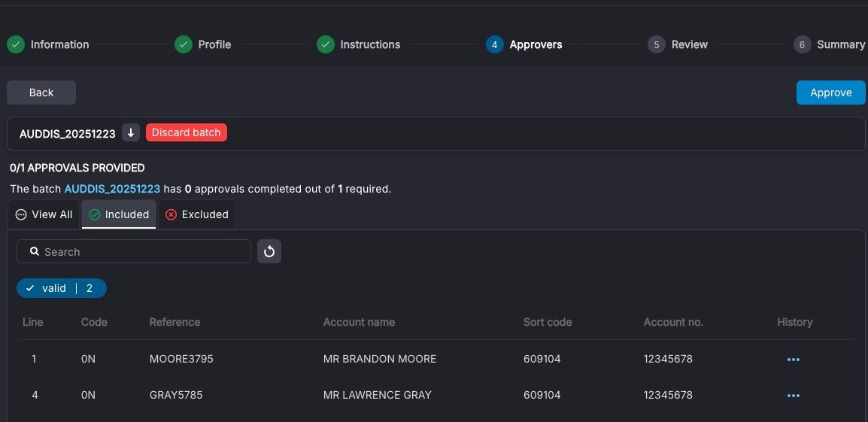Click the blue Approve button
Viewport: 868px width, 422px height.
point(831,93)
